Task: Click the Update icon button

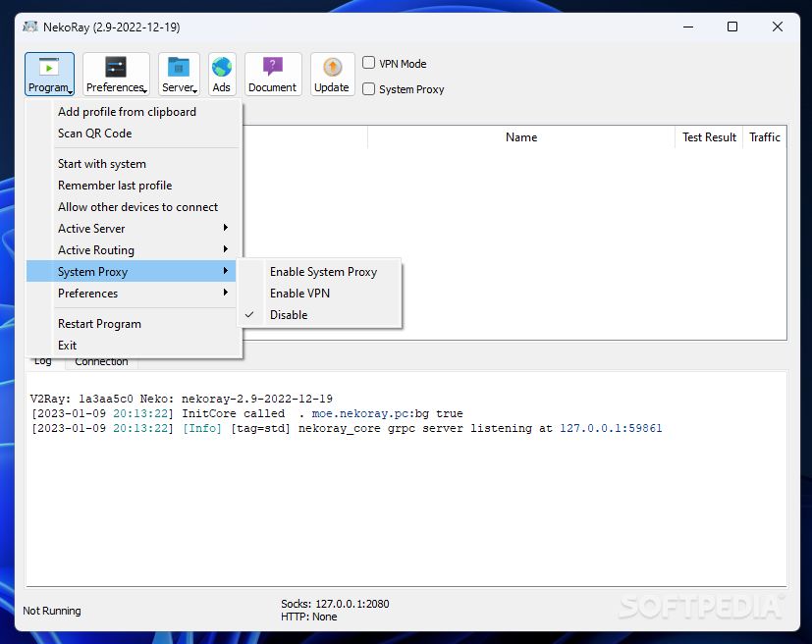Action: [332, 74]
